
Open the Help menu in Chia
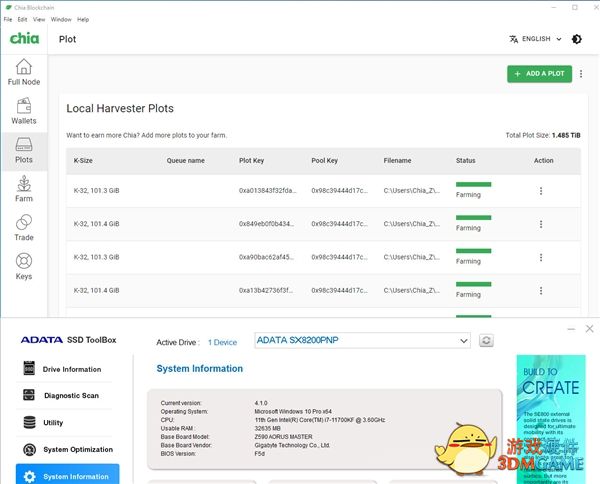[83, 20]
